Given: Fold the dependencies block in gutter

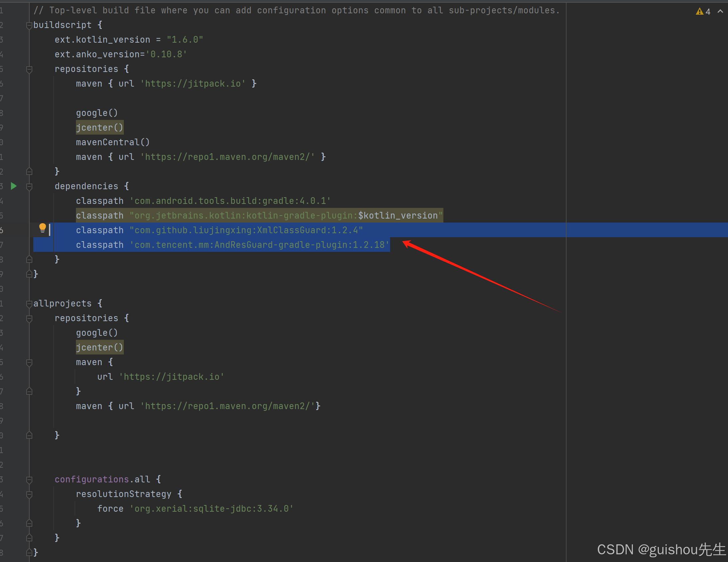Looking at the screenshot, I should point(29,187).
